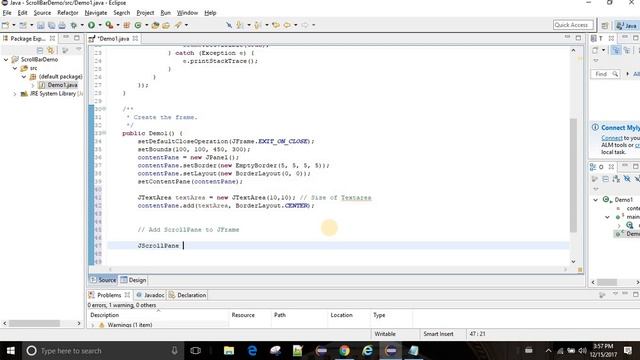Open the Run configurations dropdown arrow
Viewport: 640px width, 360px height.
click(x=99, y=25)
